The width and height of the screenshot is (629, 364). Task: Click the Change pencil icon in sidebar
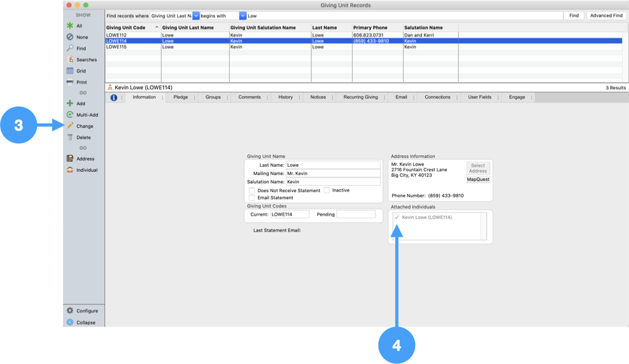pyautogui.click(x=70, y=126)
